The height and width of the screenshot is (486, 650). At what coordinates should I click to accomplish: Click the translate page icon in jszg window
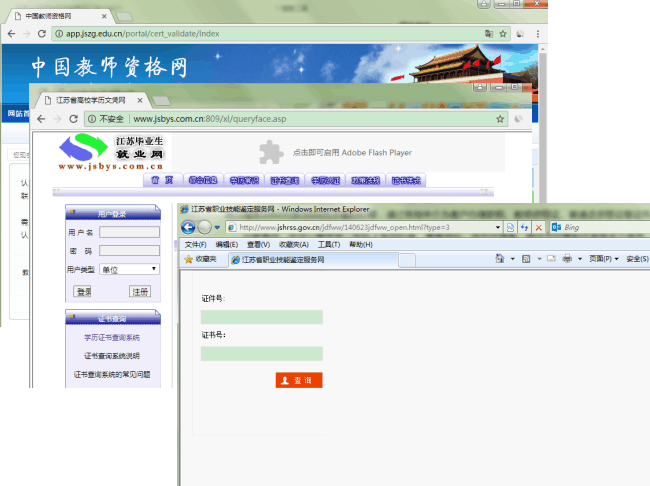pos(489,34)
